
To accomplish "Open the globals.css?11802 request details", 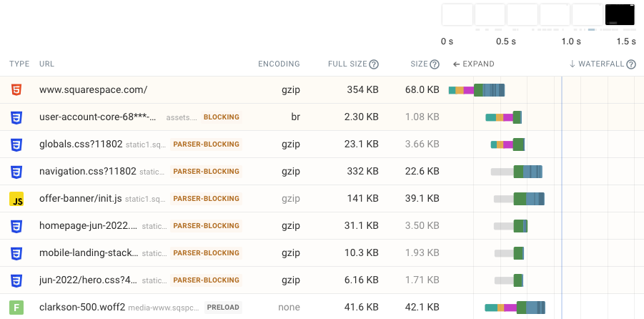I will 80,144.
